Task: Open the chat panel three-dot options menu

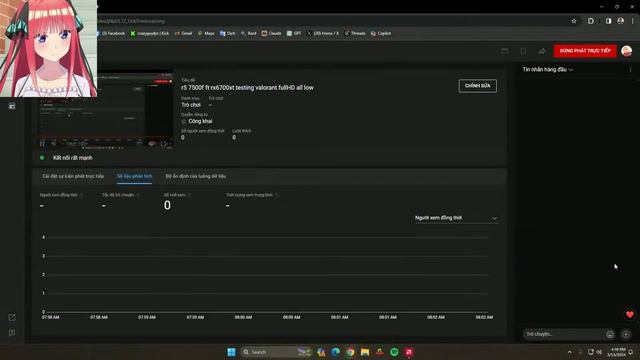Action: (x=630, y=69)
